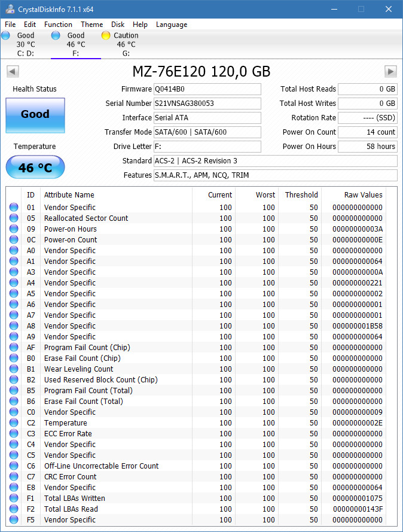Click the Power On Count value field
The image size is (403, 532).
[x=368, y=132]
